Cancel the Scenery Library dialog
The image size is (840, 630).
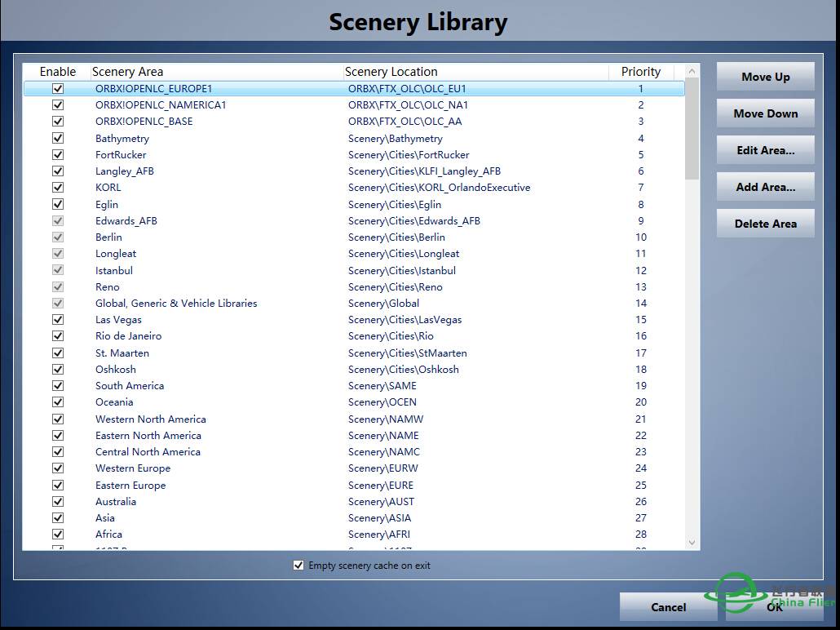[x=668, y=606]
